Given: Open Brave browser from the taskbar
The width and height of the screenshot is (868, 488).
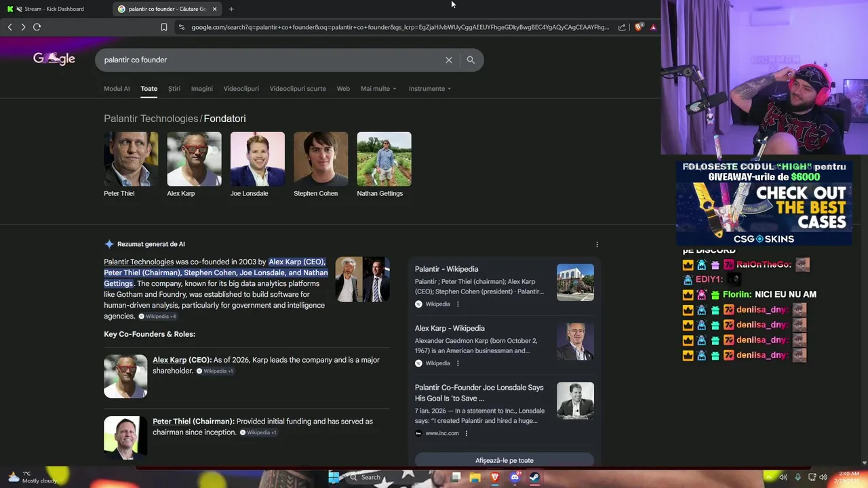Looking at the screenshot, I should click(495, 477).
